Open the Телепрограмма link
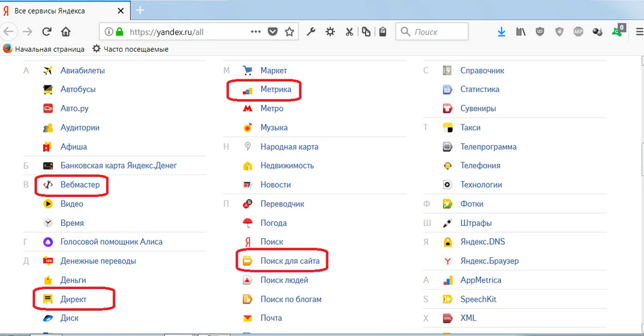The image size is (644, 336). pos(488,147)
